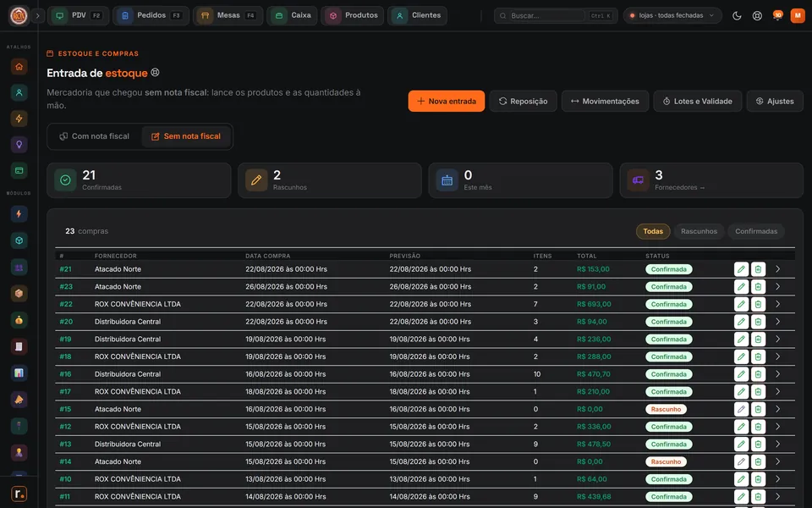Click total R$ 693,00 in row #22
Viewport: 812px width, 508px height.
pos(594,304)
